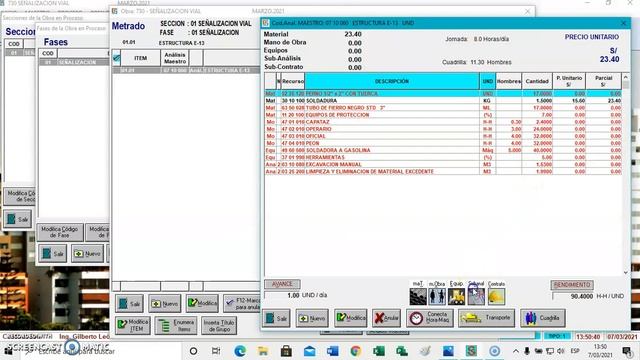Click the volume speaker tray icon

[561, 351]
